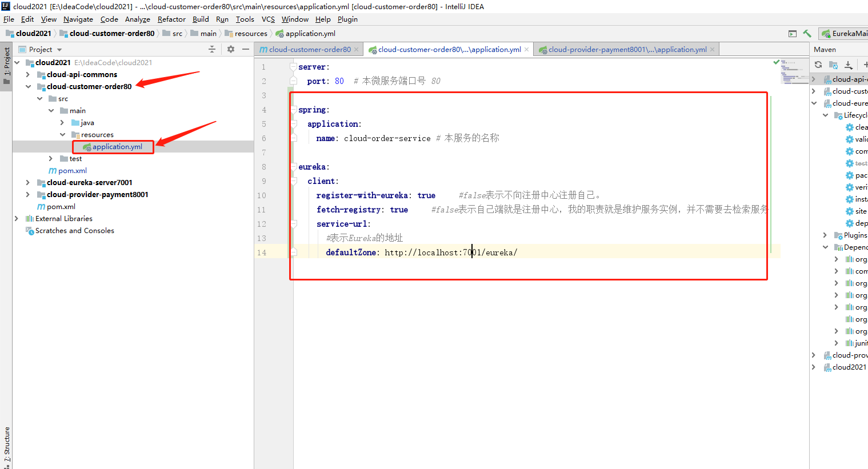Open the Run menu
The width and height of the screenshot is (868, 469).
coord(222,19)
